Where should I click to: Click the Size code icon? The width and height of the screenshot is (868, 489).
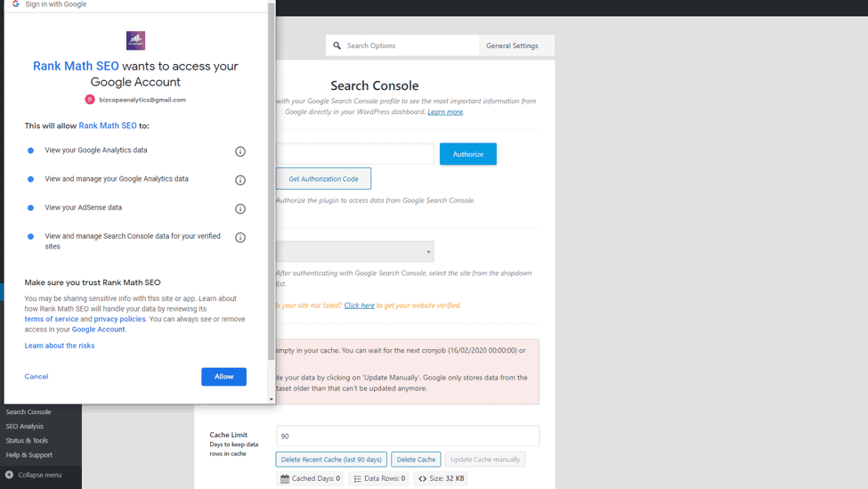[x=422, y=478]
